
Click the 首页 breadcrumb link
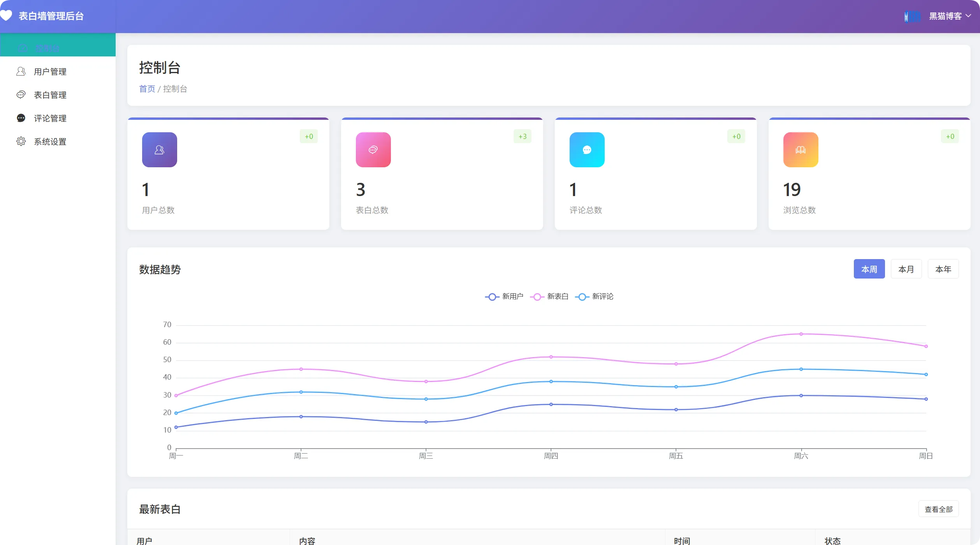(x=147, y=89)
